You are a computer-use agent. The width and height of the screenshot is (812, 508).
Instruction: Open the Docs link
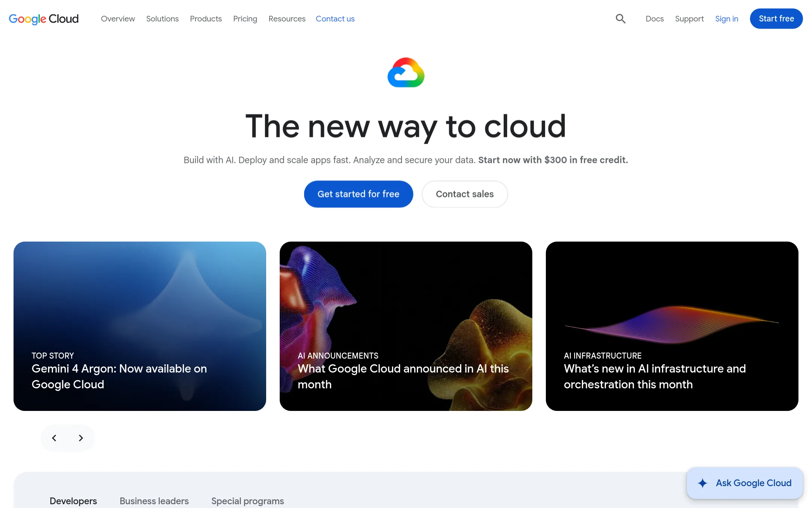click(655, 19)
